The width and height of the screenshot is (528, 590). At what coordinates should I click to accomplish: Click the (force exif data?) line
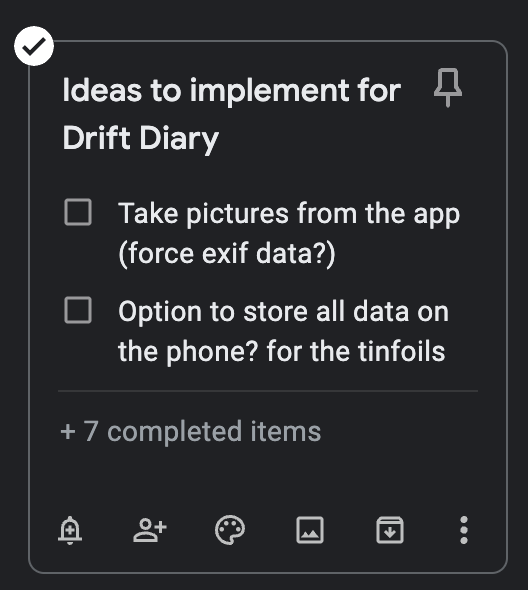coord(227,254)
